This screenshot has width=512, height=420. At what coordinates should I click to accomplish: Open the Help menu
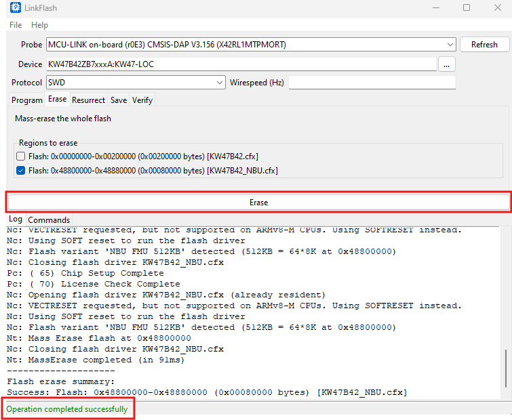point(39,25)
